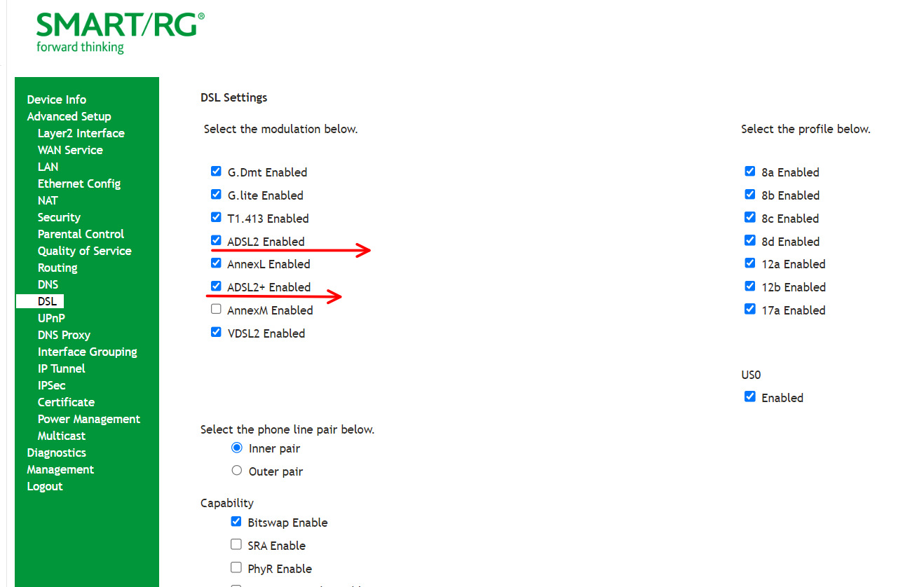Open Certificate page
The image size is (924, 587).
point(66,402)
